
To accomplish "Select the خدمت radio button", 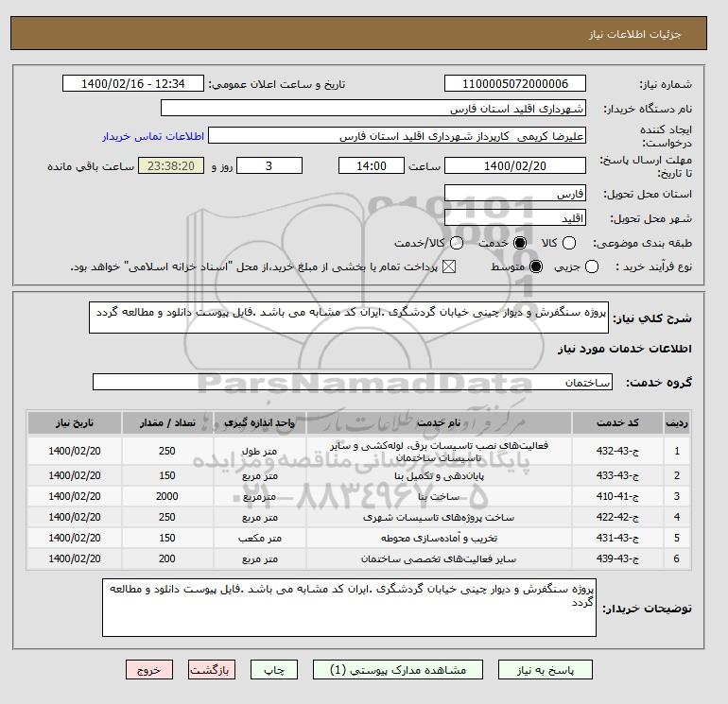I will [x=520, y=243].
